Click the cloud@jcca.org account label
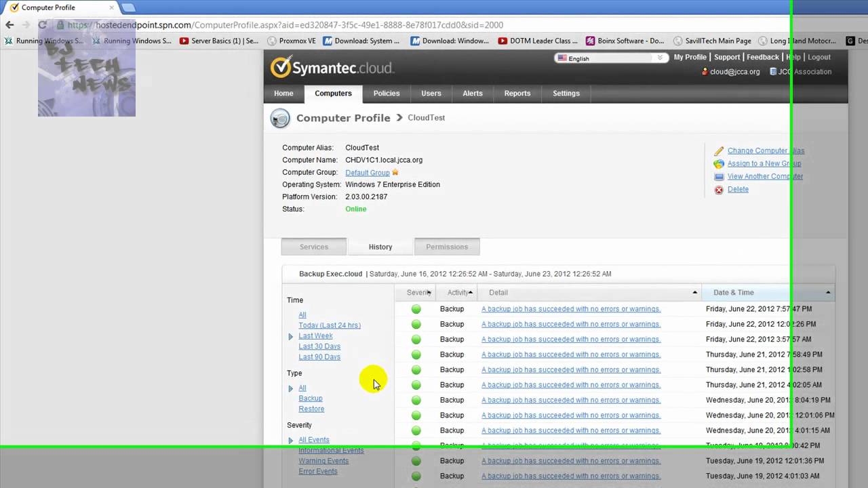The image size is (868, 488). (x=734, y=72)
